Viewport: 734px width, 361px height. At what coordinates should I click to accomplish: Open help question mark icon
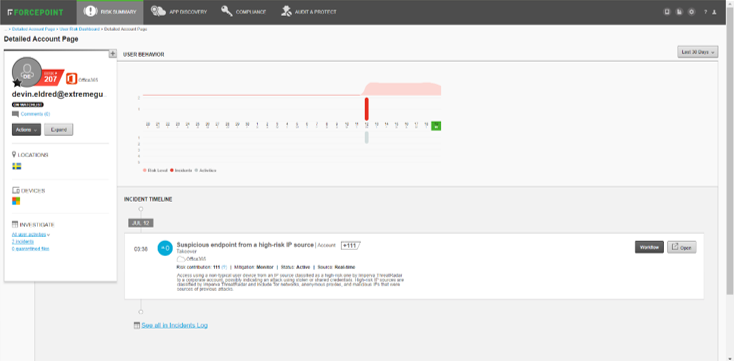click(705, 12)
